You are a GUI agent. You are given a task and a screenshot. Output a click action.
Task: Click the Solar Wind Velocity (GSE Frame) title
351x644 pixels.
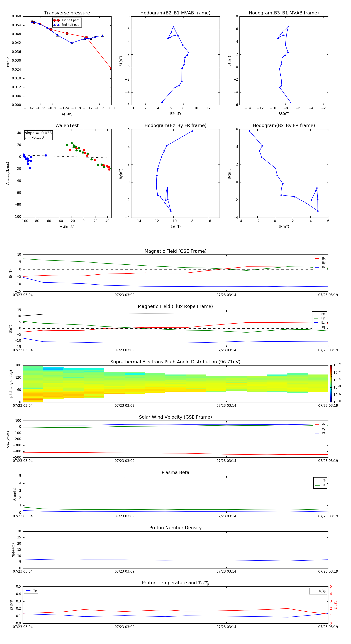(175, 417)
